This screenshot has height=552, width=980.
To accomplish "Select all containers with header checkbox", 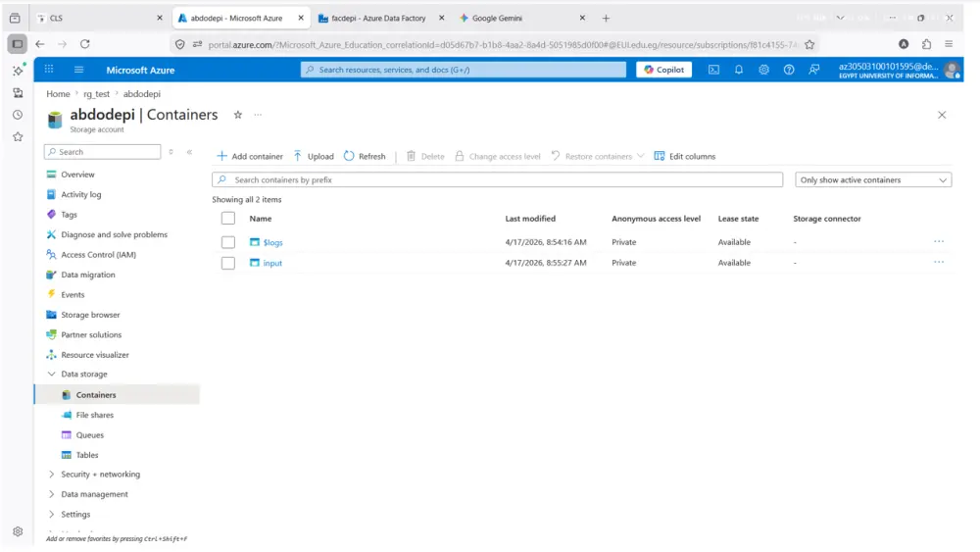I will [228, 219].
